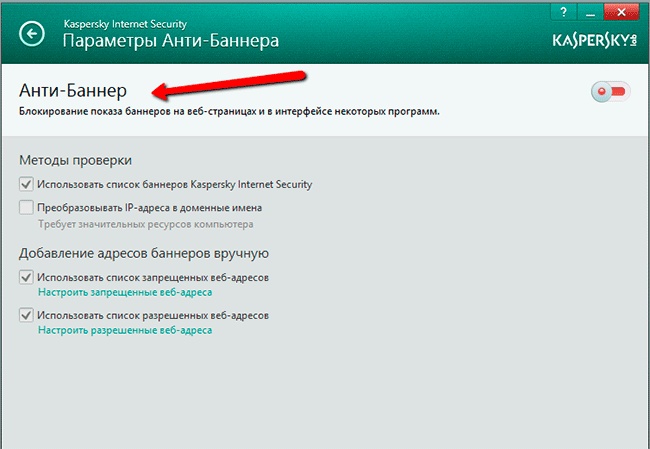Viewport: 650px width, 449px height.
Task: Enable converting IP addresses to domain names
Action: tap(26, 207)
